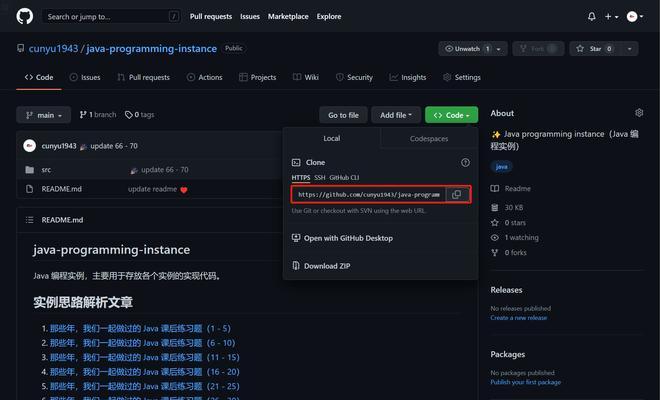
Task: Open the cunyu1943 owner link
Action: tap(53, 48)
